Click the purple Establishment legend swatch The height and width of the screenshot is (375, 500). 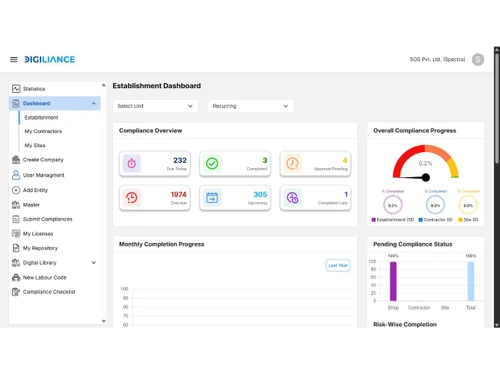click(374, 220)
